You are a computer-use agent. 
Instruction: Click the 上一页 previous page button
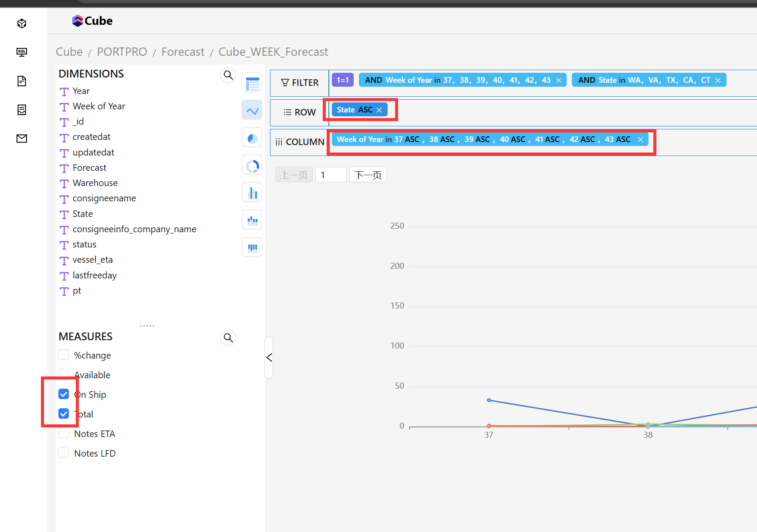click(294, 175)
